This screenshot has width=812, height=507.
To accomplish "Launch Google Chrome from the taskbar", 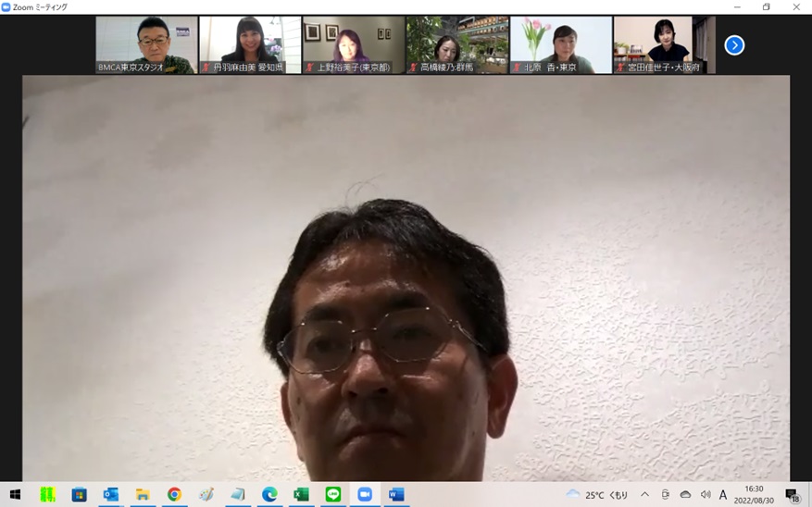I will [174, 495].
